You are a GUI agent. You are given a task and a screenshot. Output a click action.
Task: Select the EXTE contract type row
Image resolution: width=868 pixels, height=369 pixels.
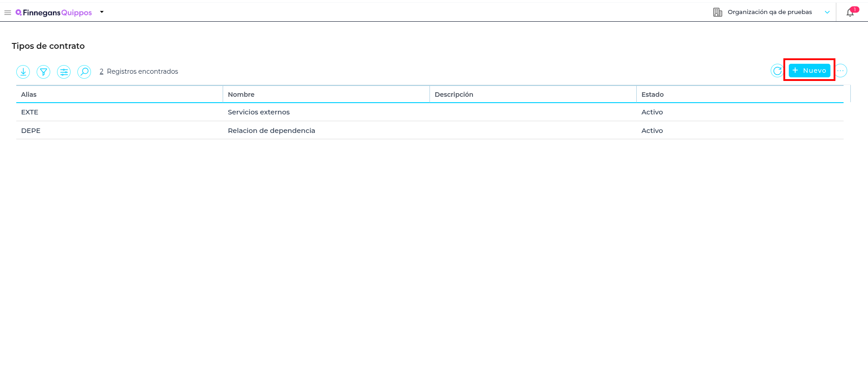(x=30, y=112)
